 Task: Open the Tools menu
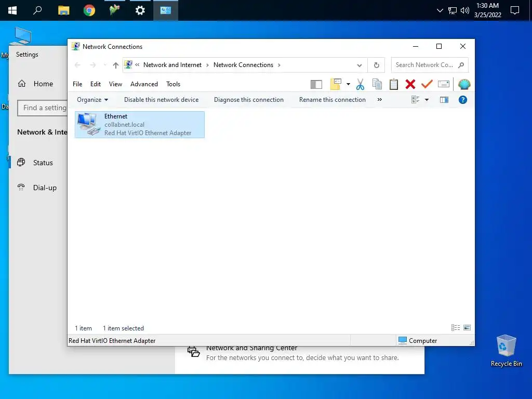coord(173,84)
